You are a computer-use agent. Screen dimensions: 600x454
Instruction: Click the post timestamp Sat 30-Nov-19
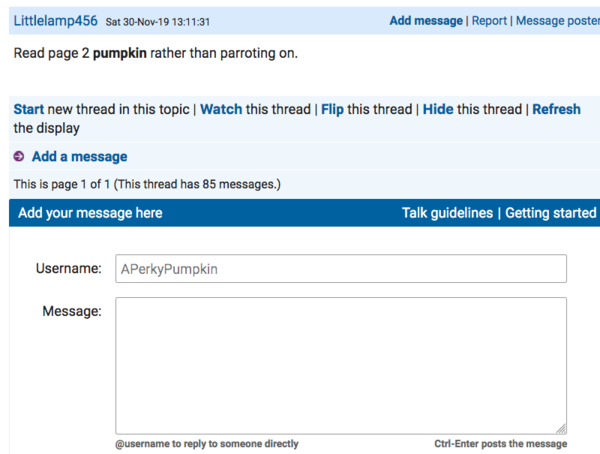159,21
